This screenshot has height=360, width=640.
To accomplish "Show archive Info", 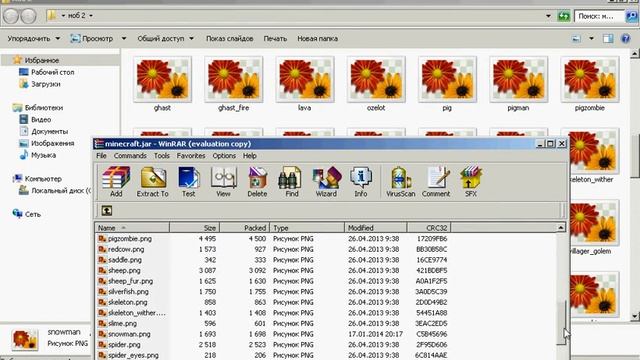I will tap(360, 182).
